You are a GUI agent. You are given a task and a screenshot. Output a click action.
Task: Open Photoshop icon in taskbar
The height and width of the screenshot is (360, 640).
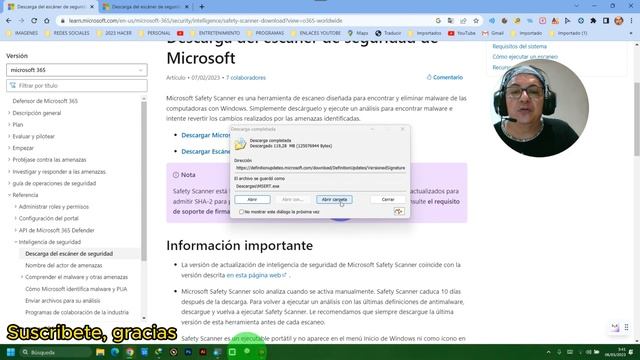pyautogui.click(x=188, y=352)
